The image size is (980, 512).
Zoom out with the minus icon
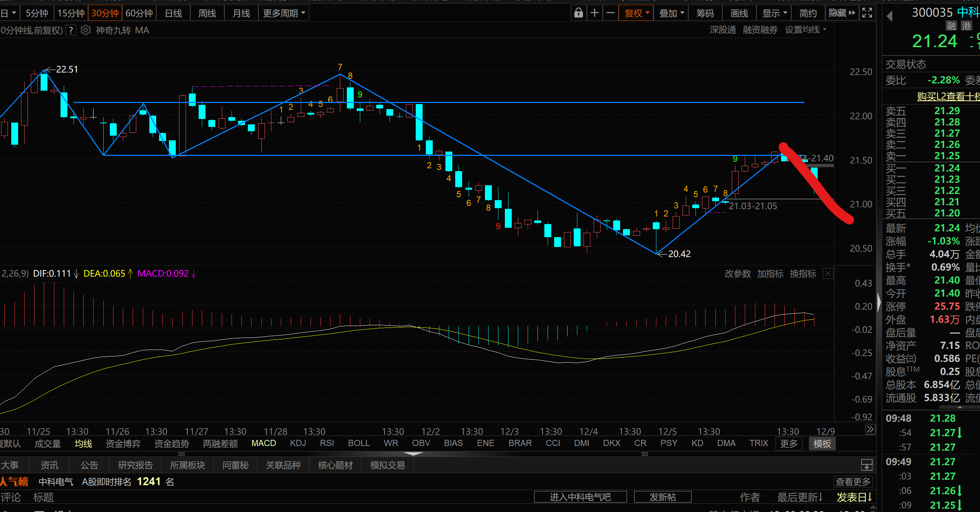[x=610, y=13]
